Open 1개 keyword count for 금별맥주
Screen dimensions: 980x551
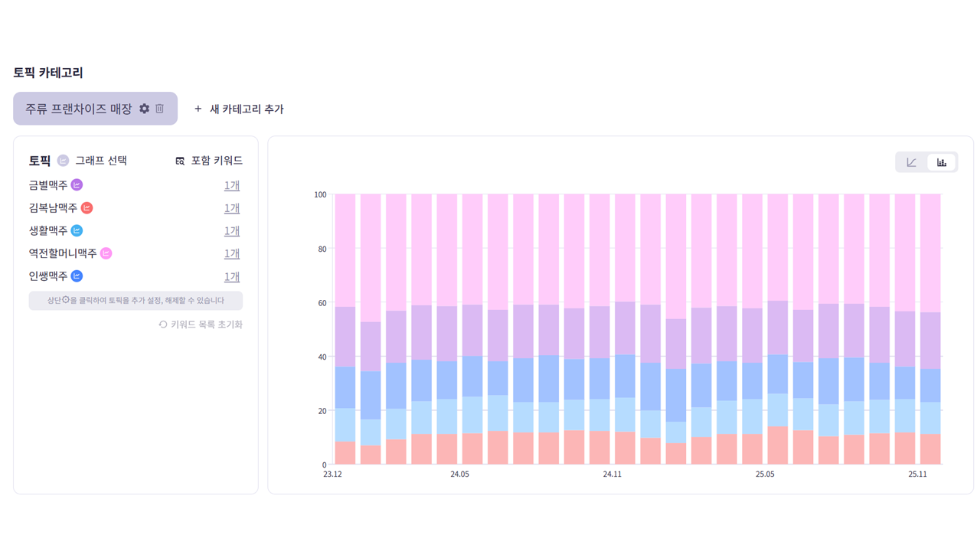tap(232, 185)
